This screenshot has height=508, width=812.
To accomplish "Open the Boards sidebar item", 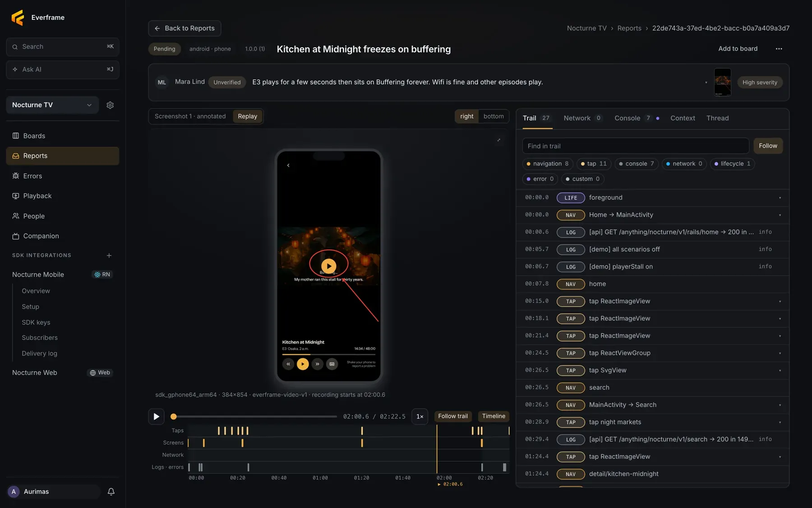I will pos(63,136).
